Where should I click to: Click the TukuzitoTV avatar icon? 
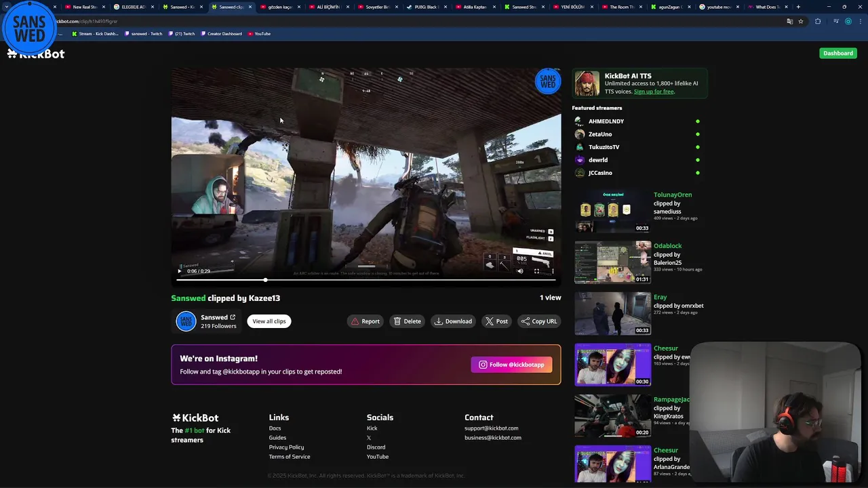pos(579,147)
